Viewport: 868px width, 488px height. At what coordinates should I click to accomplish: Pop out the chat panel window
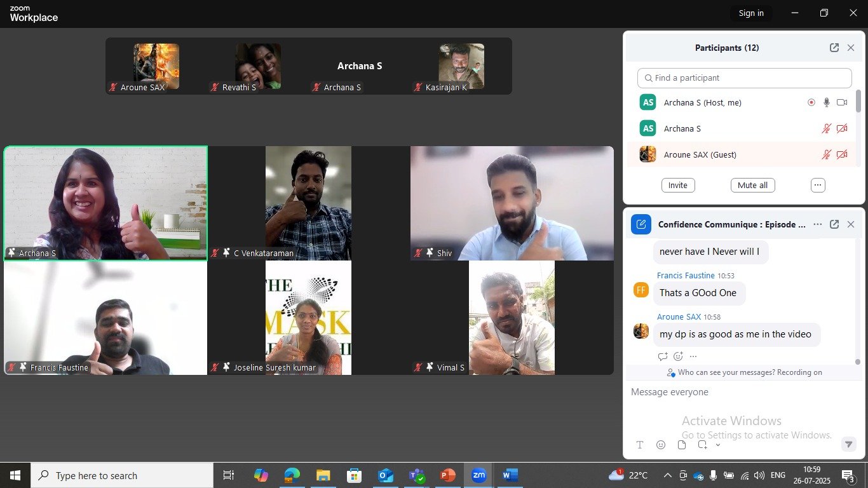click(x=834, y=224)
